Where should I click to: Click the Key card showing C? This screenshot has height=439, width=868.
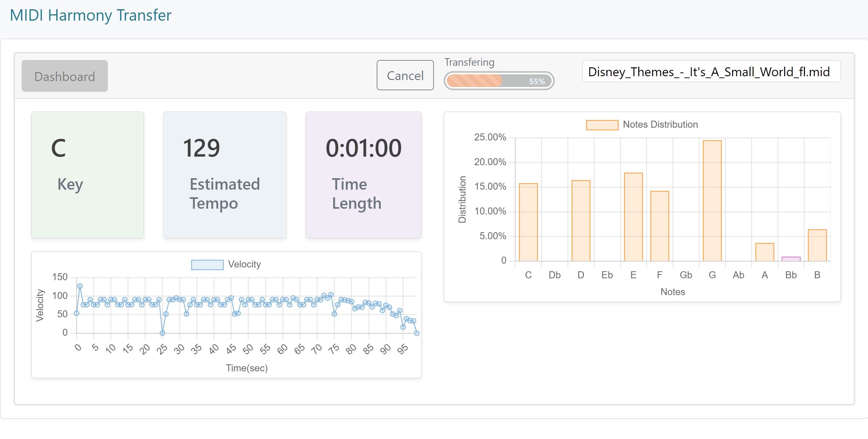coord(88,175)
